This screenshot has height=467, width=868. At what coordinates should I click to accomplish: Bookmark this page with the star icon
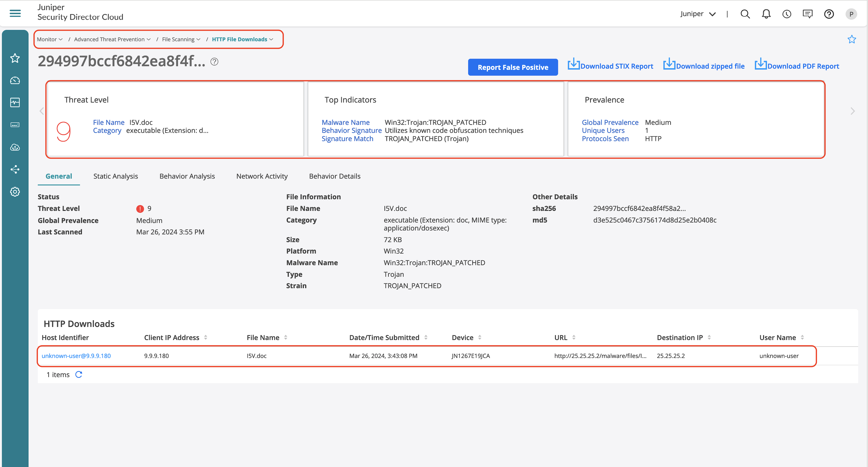852,39
